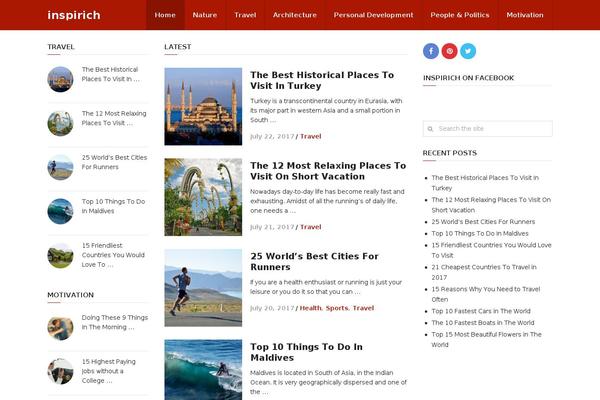Open headline 25 World's Best Cities For Runners

(314, 261)
